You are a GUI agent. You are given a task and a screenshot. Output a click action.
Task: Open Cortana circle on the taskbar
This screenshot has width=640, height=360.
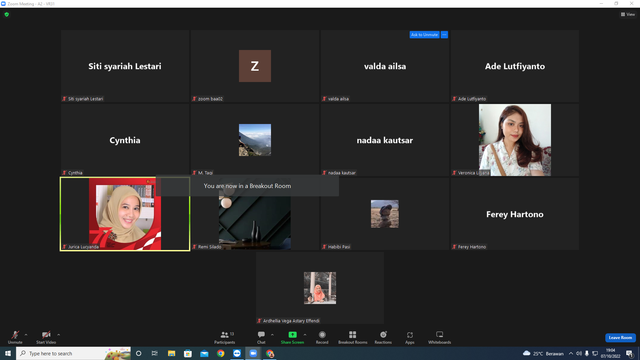pos(139,353)
